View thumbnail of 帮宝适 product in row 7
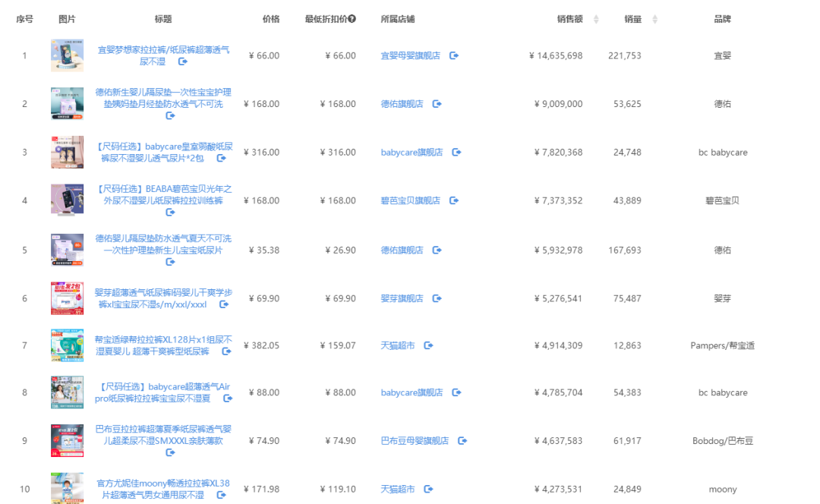The width and height of the screenshot is (820, 504). 67,345
